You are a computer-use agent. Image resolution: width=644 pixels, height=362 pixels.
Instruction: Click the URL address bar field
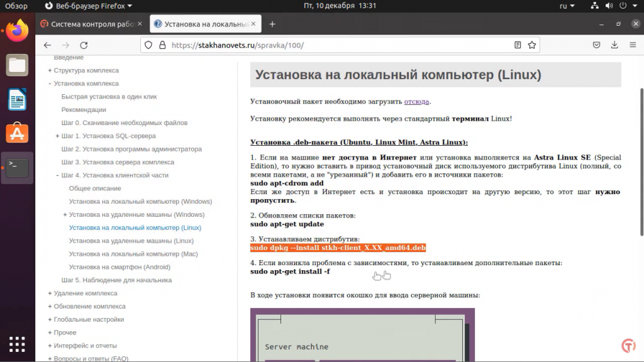tap(340, 45)
